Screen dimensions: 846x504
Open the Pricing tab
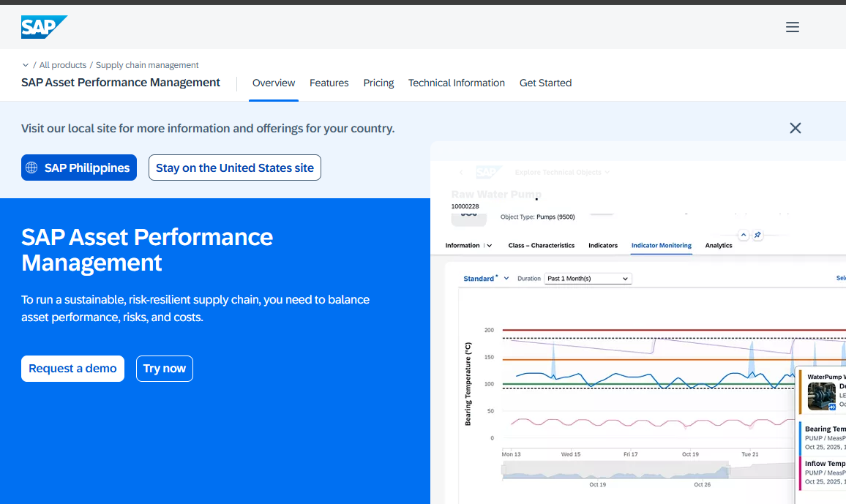coord(379,83)
